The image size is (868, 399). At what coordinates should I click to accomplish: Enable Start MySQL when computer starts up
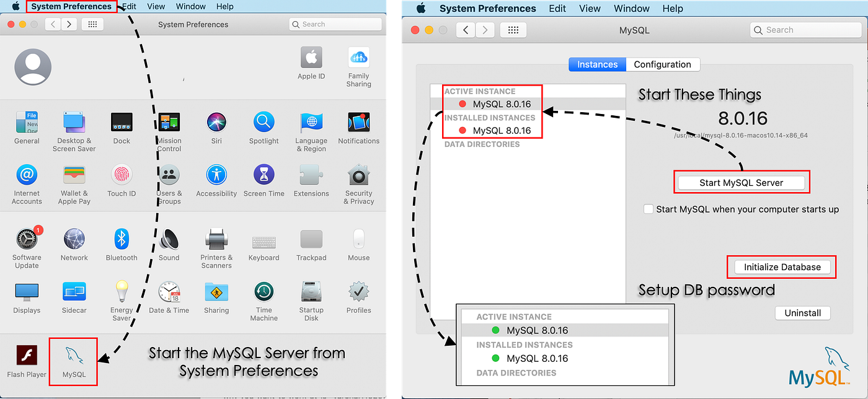(649, 209)
